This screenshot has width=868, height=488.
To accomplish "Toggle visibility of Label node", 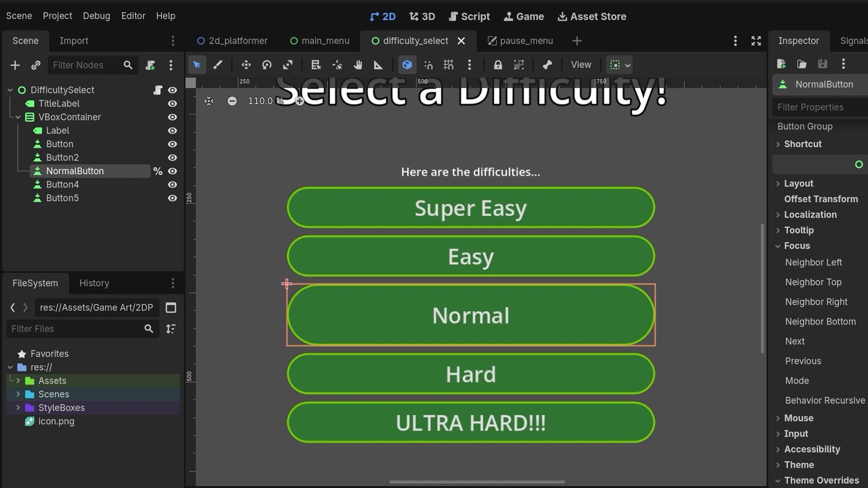I will click(172, 131).
